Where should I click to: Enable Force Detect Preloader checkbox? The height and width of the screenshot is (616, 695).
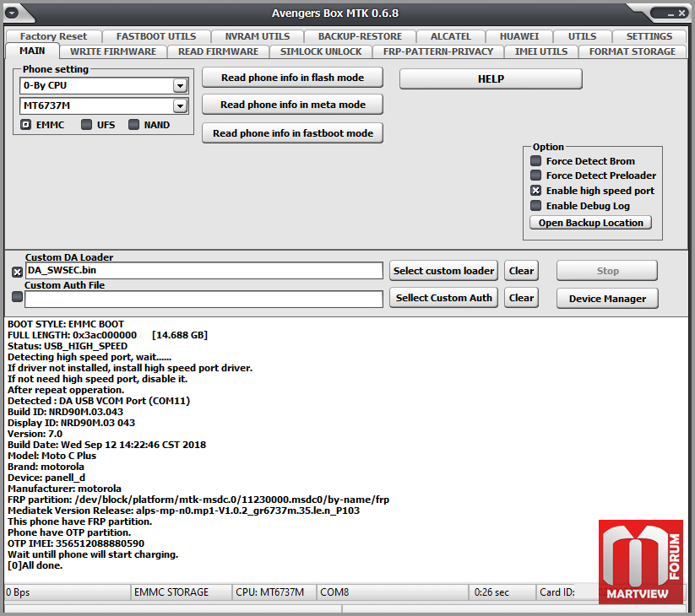[x=536, y=176]
